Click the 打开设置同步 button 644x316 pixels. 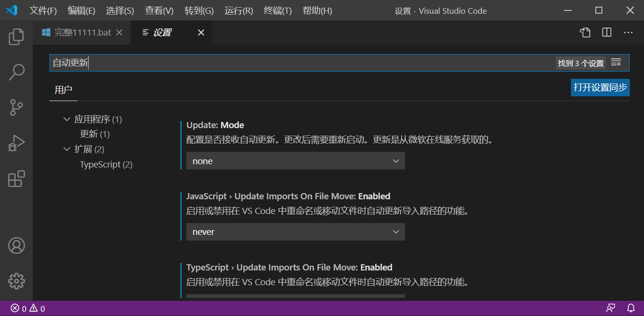(x=600, y=87)
